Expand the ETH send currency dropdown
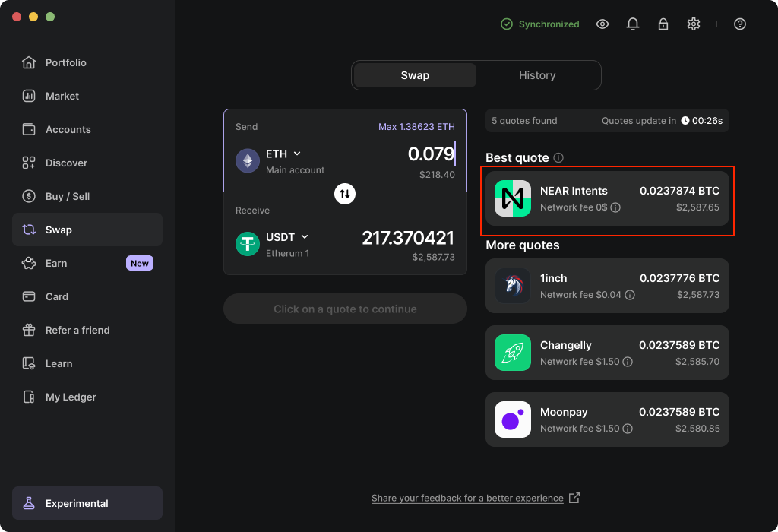The height and width of the screenshot is (532, 778). [x=297, y=154]
